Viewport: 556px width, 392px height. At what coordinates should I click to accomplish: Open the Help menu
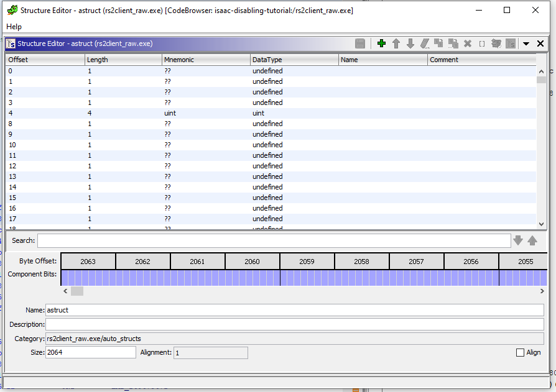[14, 27]
